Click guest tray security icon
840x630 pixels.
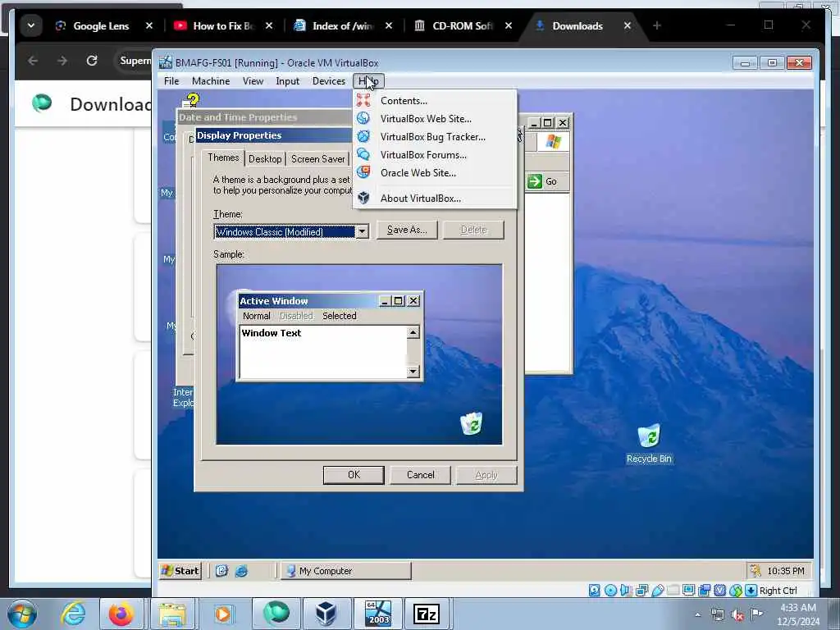click(756, 571)
